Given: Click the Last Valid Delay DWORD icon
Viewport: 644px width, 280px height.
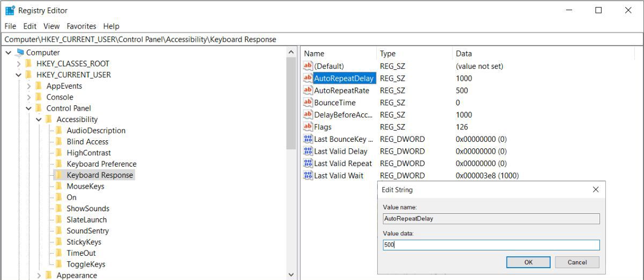Looking at the screenshot, I should tap(308, 152).
